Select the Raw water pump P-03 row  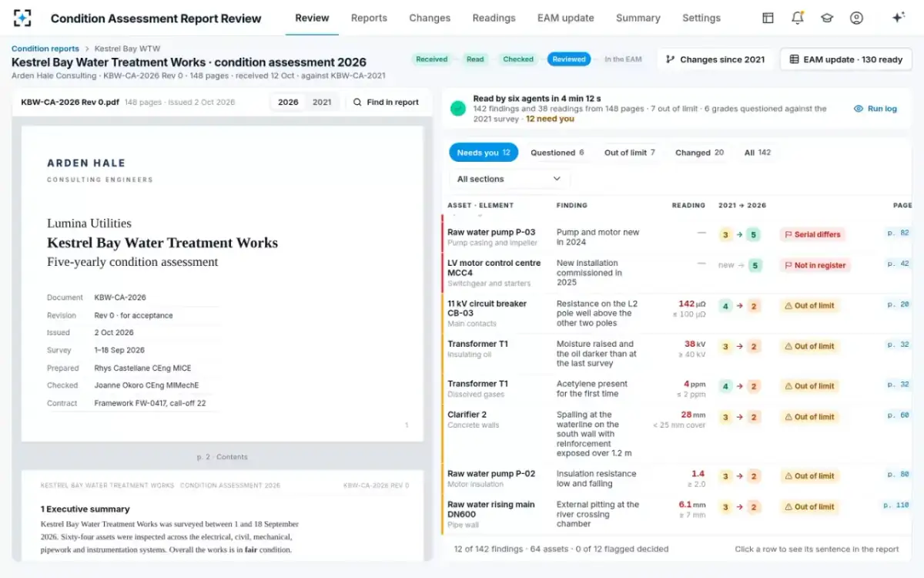[x=676, y=237]
